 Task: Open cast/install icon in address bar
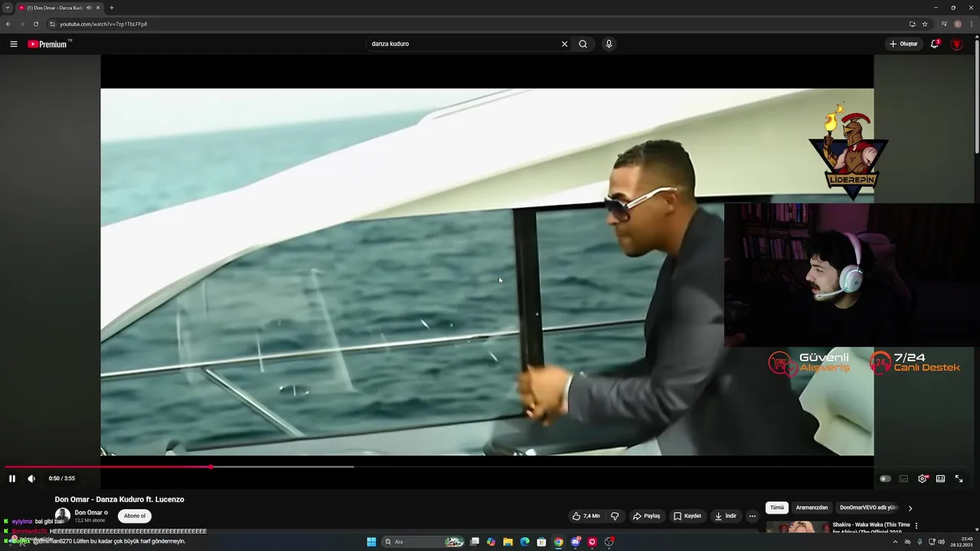[x=912, y=24]
